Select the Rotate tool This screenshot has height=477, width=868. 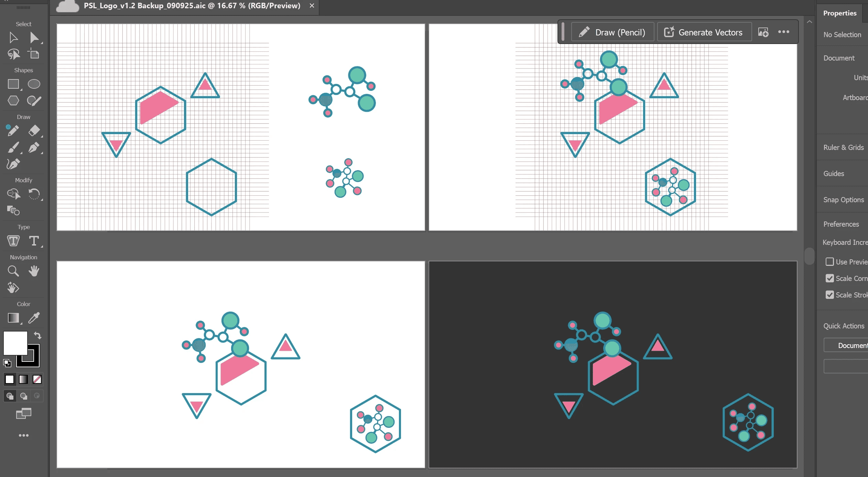coord(34,194)
